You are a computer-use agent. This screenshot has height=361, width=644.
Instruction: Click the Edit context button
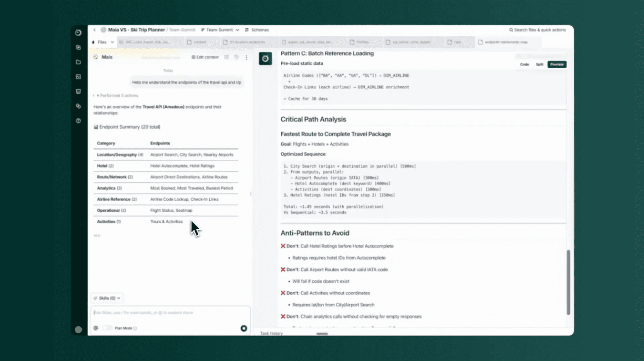pyautogui.click(x=205, y=57)
